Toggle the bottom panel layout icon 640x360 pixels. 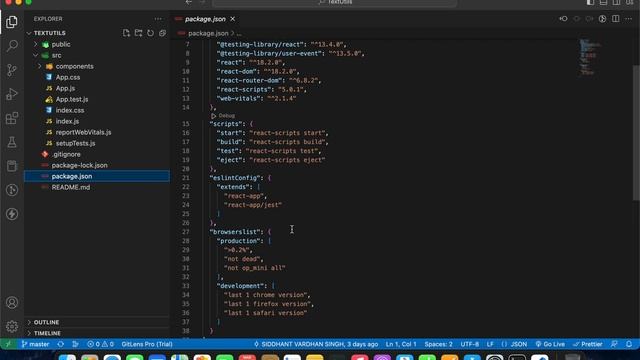603,2
